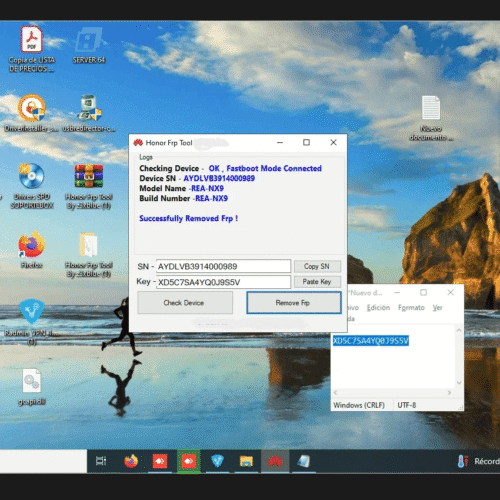500x500 pixels.
Task: Click the Paste Key button
Action: (x=317, y=282)
